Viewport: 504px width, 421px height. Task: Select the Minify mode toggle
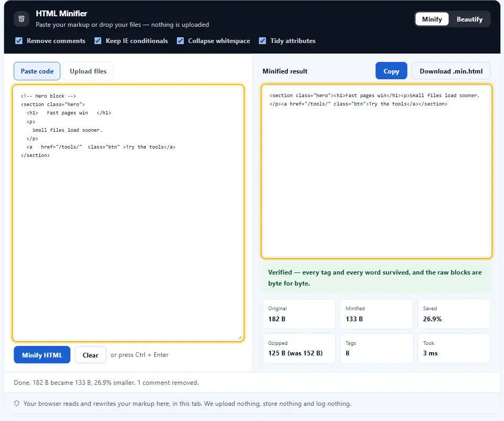pyautogui.click(x=432, y=19)
